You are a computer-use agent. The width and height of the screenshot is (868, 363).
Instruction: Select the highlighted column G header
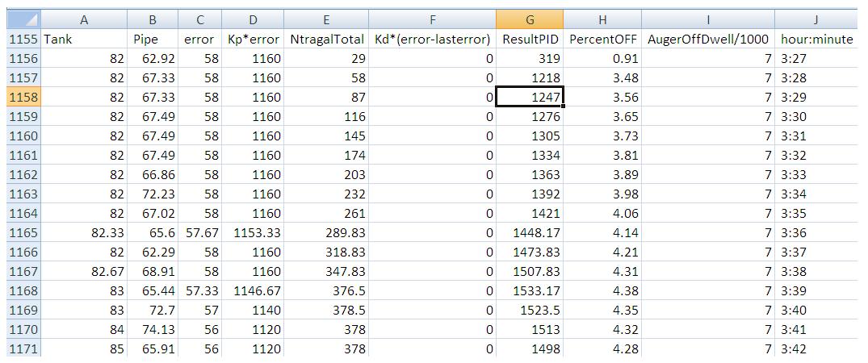pyautogui.click(x=529, y=19)
